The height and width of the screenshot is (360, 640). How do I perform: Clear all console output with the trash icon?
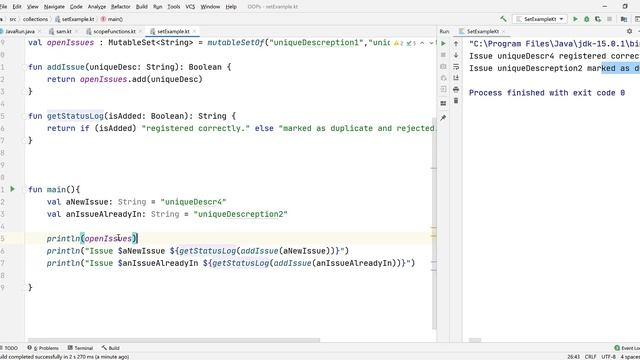tap(456, 101)
